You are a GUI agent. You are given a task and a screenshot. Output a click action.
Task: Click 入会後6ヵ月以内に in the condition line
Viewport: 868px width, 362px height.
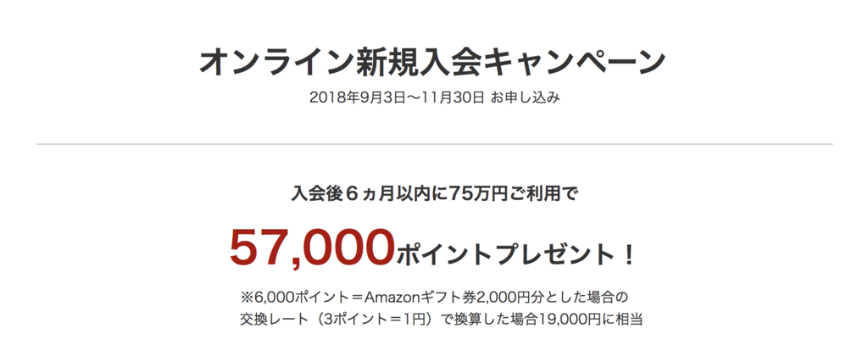point(370,194)
